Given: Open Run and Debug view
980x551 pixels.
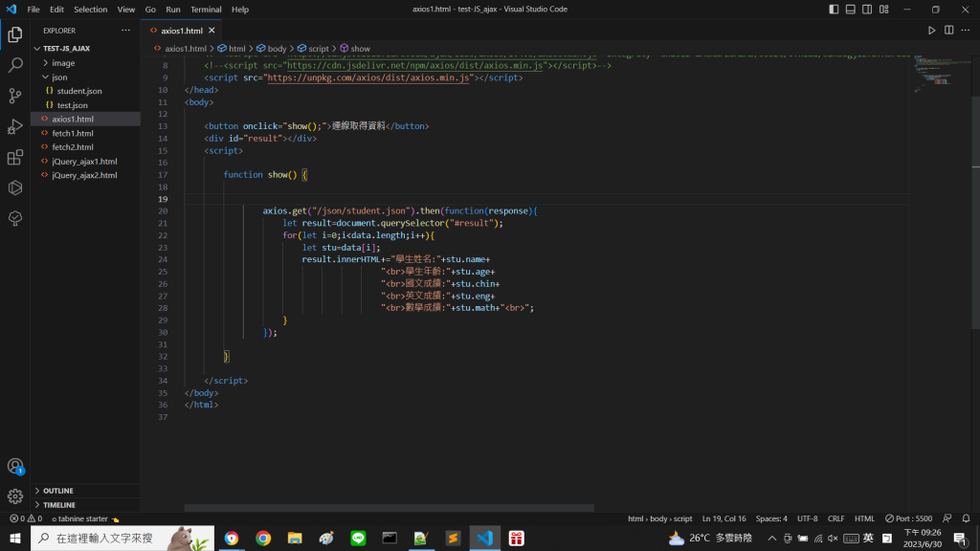Looking at the screenshot, I should pos(15,126).
